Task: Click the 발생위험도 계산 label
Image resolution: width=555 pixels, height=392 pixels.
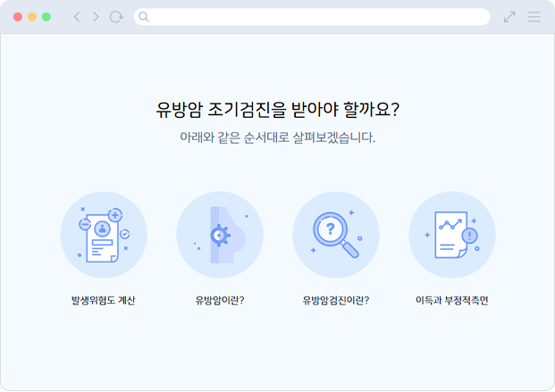Action: tap(104, 300)
